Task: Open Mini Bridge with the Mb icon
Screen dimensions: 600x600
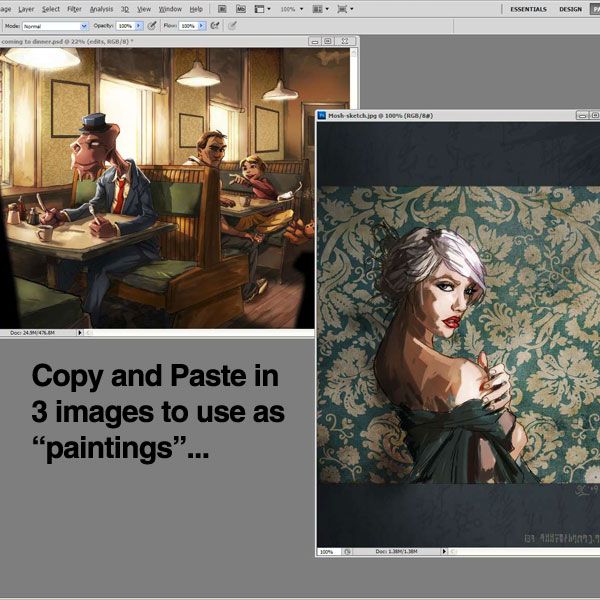Action: click(x=241, y=9)
